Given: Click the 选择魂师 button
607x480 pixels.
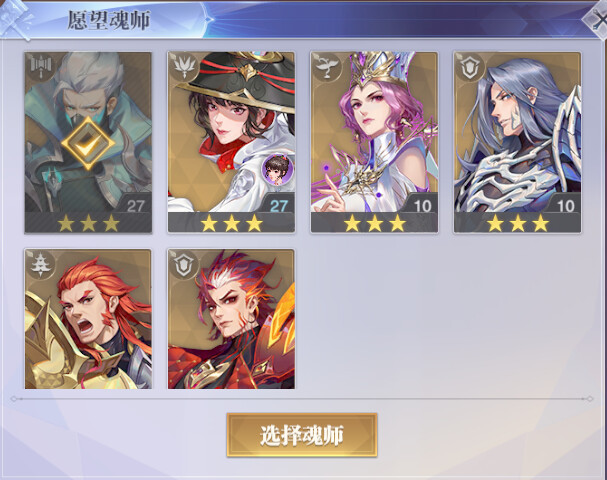Looking at the screenshot, I should pos(302,435).
